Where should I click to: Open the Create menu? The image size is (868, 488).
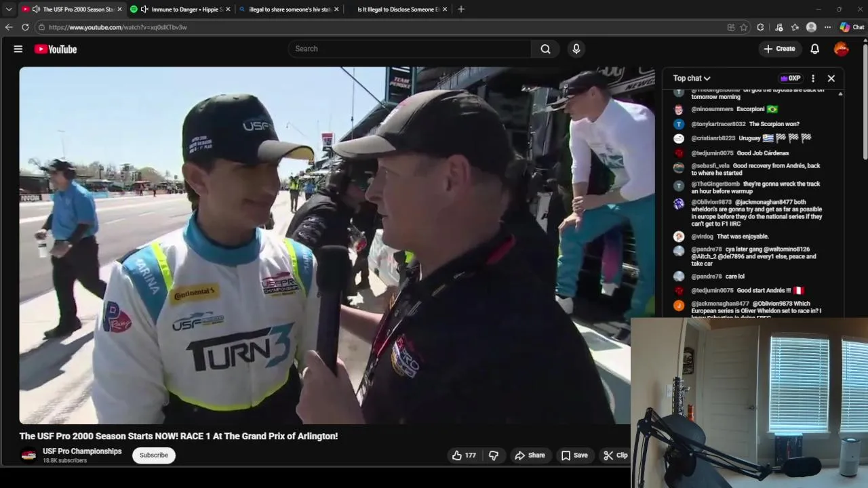(779, 49)
